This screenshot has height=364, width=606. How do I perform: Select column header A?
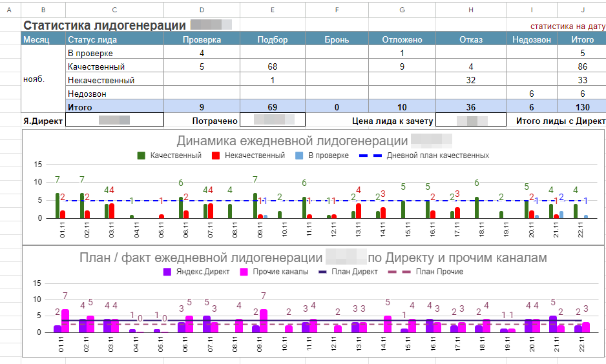pos(9,10)
